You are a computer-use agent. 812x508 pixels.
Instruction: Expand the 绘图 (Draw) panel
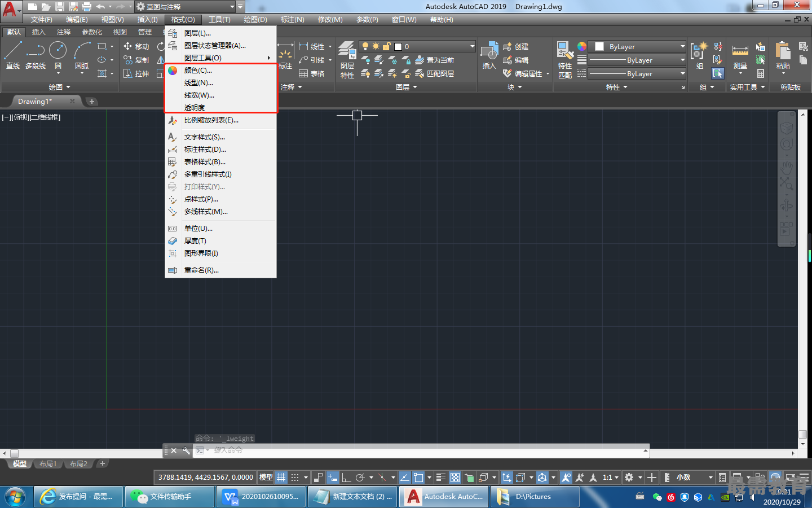[x=59, y=87]
